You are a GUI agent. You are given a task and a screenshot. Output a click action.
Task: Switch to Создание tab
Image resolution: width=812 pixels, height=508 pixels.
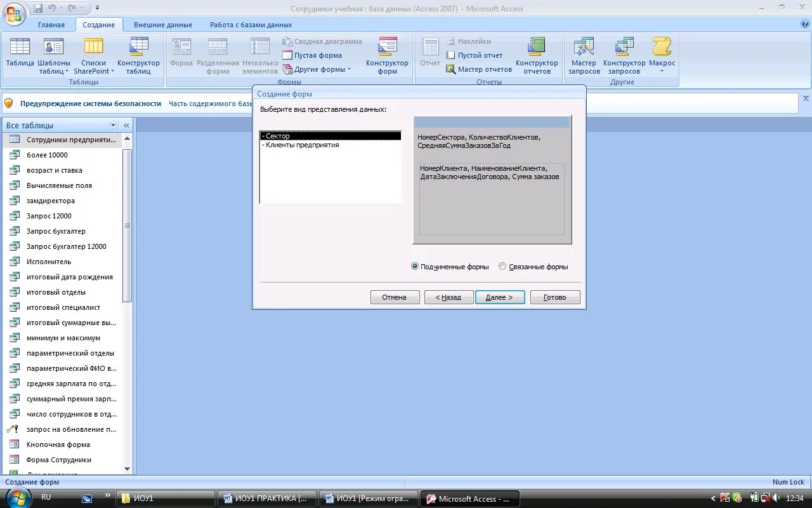coord(98,25)
